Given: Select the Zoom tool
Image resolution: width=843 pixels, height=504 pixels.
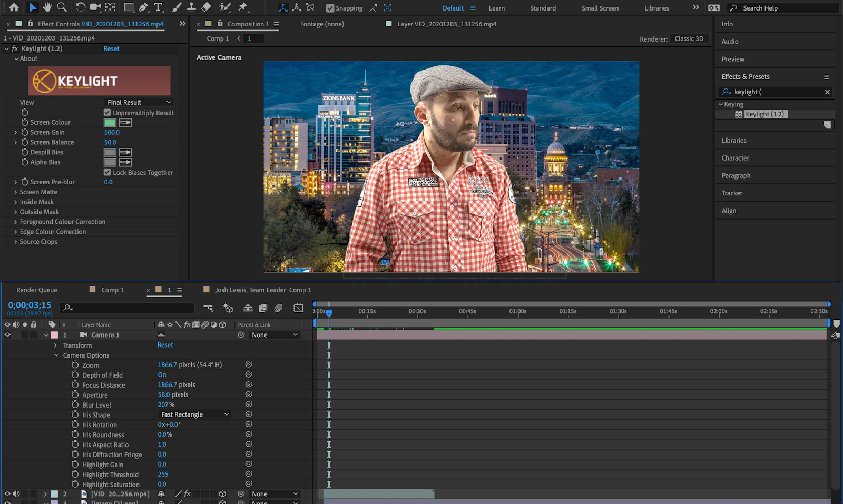Looking at the screenshot, I should pyautogui.click(x=62, y=7).
